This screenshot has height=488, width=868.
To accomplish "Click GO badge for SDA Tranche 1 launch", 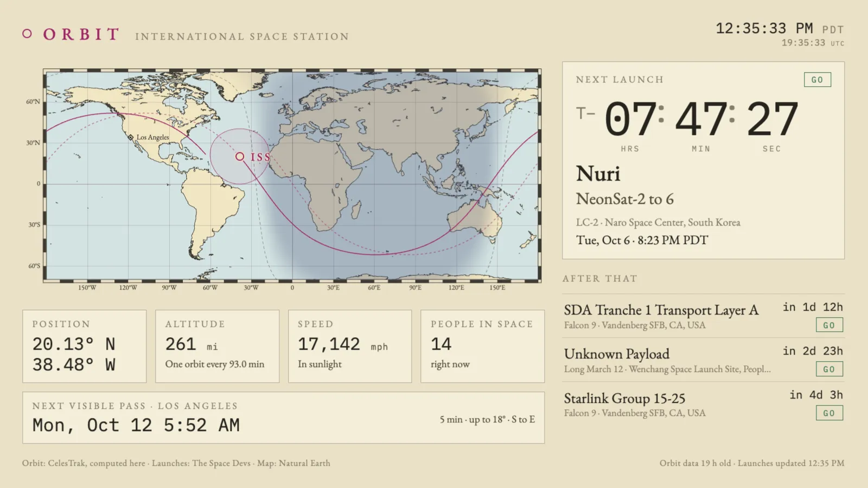I will pos(829,325).
